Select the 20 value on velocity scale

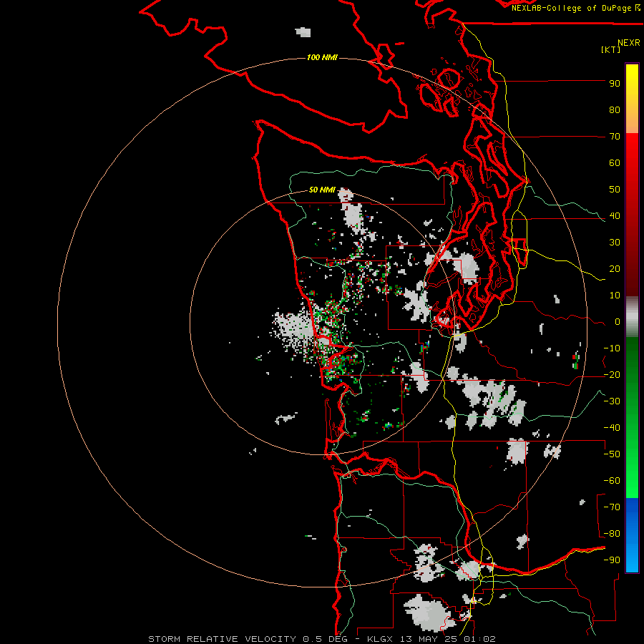(x=615, y=269)
